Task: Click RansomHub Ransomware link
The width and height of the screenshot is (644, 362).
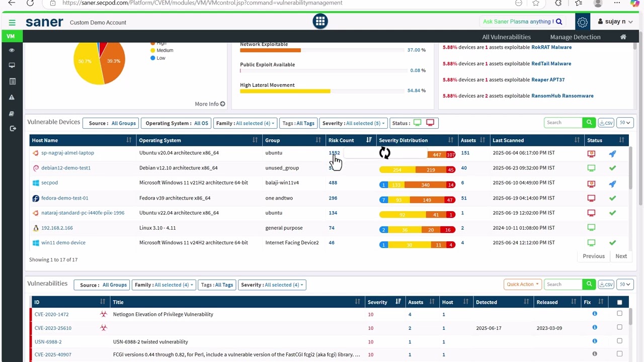Action: [562, 96]
